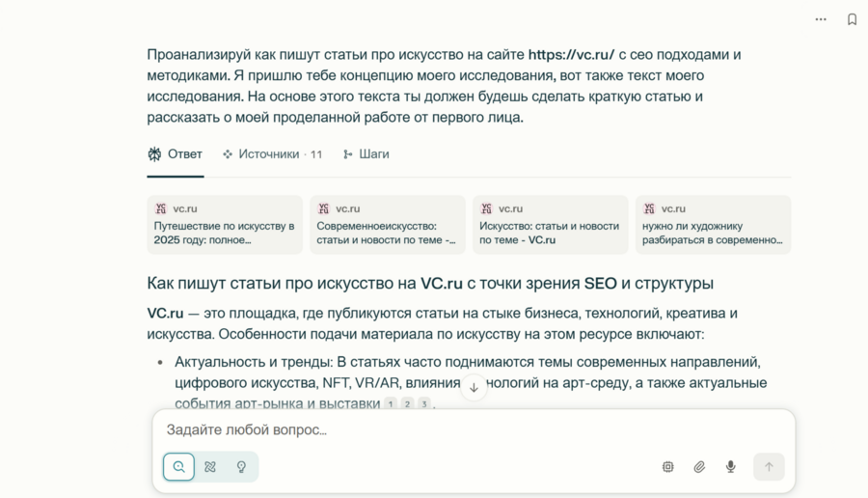Open the three-dots more options menu
The width and height of the screenshot is (868, 498).
pos(821,19)
